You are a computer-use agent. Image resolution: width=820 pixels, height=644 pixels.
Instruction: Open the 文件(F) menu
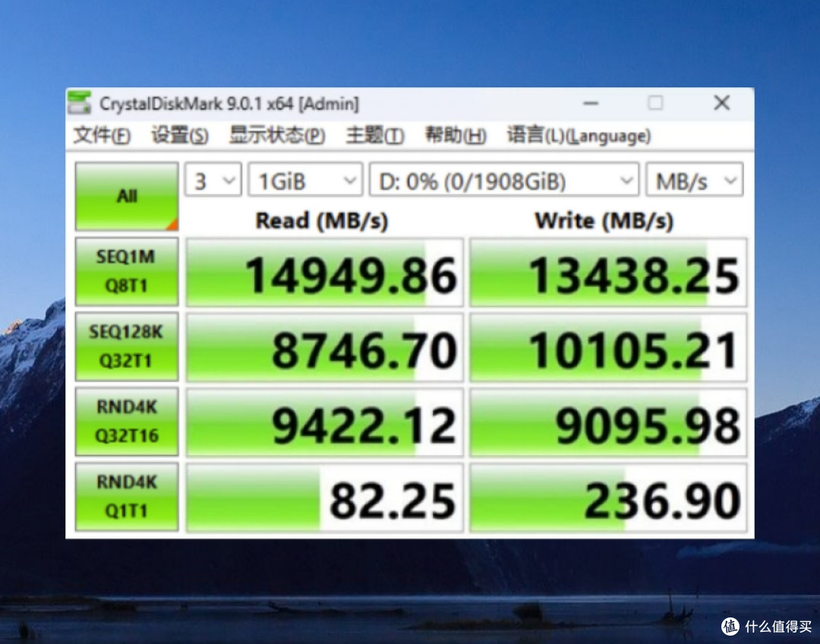click(x=102, y=135)
